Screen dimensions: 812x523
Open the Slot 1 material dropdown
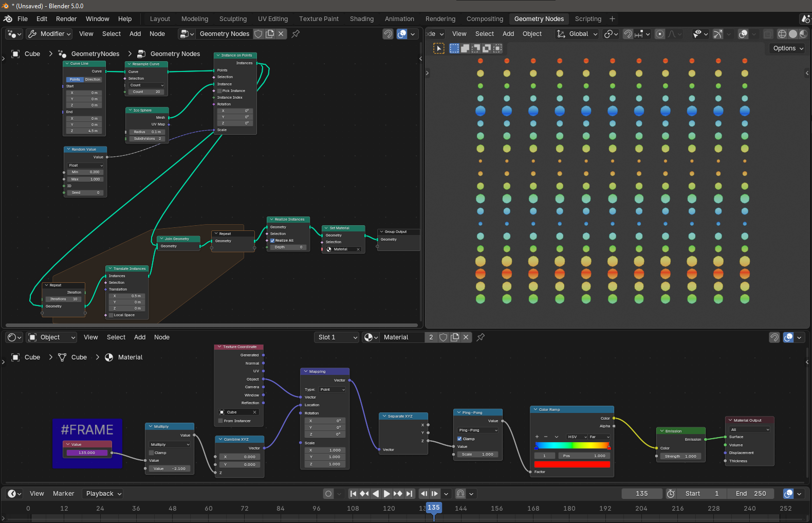point(337,337)
